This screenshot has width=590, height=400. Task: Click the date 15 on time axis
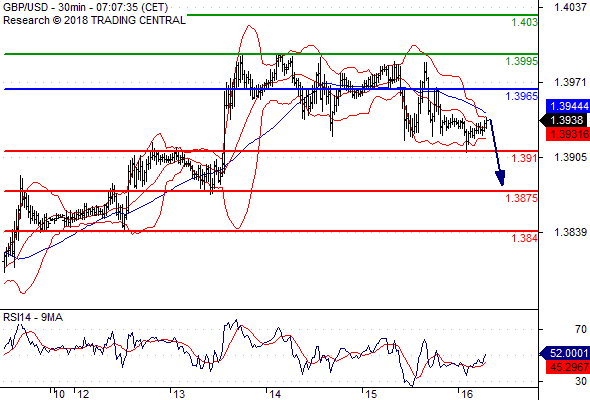point(371,394)
